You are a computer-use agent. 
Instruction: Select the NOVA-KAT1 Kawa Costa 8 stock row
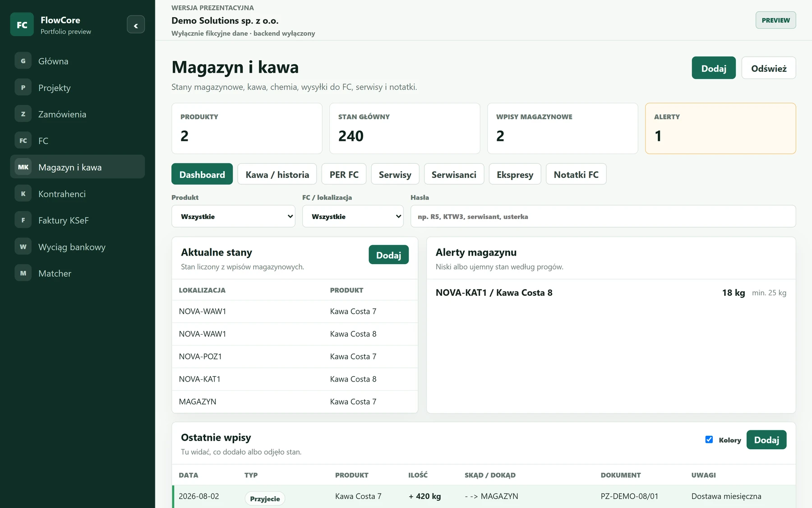pyautogui.click(x=295, y=379)
